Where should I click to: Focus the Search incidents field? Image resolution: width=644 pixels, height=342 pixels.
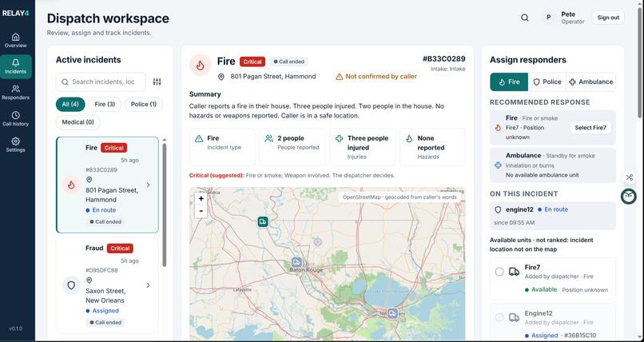point(101,82)
